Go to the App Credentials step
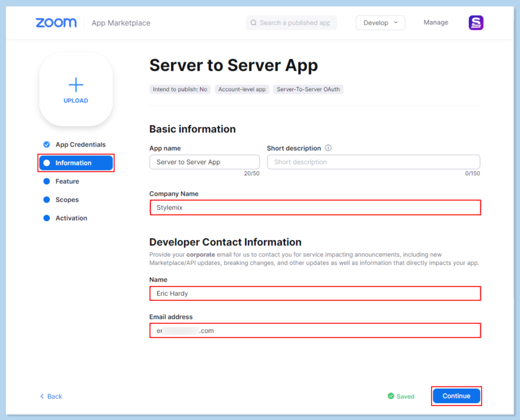520x420 pixels. tap(80, 145)
